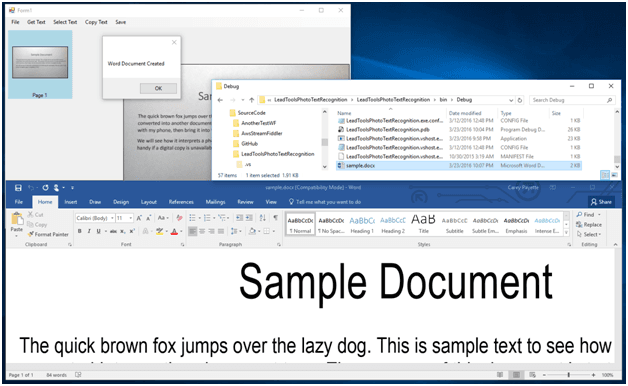Go up one folder in Explorer
The height and width of the screenshot is (386, 628).
(252, 100)
